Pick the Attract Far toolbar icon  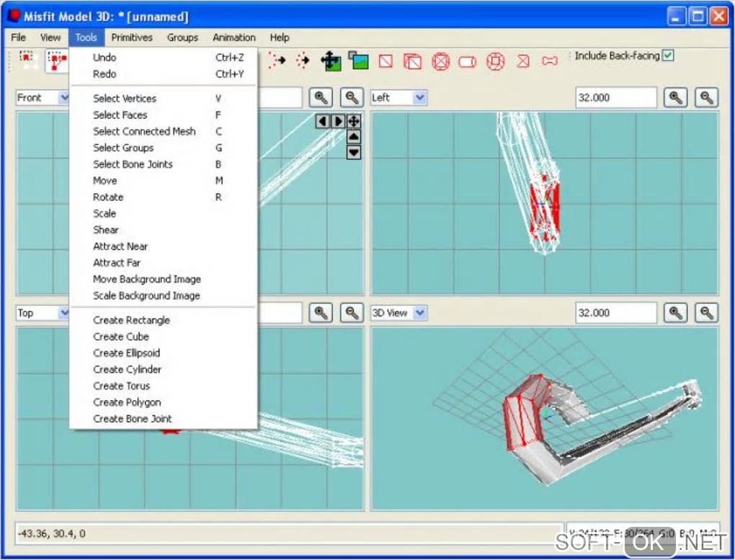(x=303, y=61)
